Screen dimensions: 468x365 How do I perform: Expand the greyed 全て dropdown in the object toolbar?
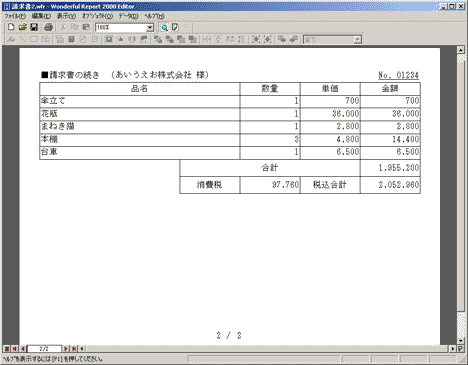tap(357, 40)
